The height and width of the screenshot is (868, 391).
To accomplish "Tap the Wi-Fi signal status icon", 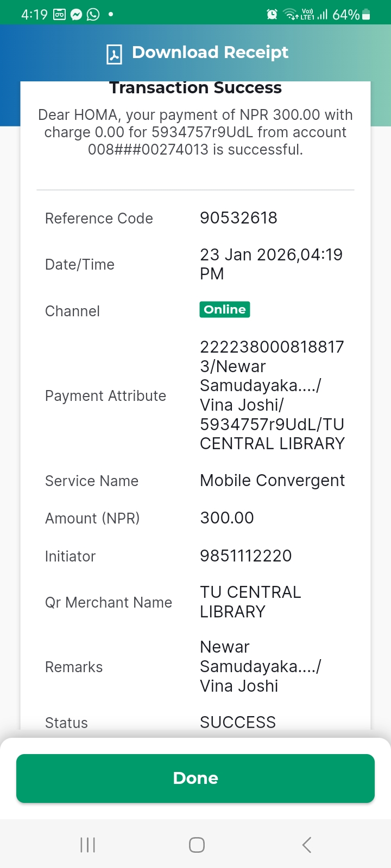I will click(x=292, y=15).
